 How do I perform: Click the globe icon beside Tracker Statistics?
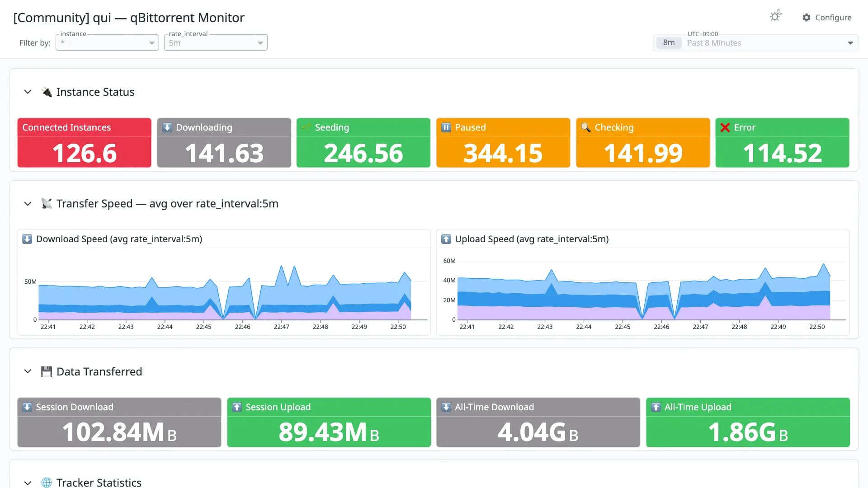click(x=47, y=483)
